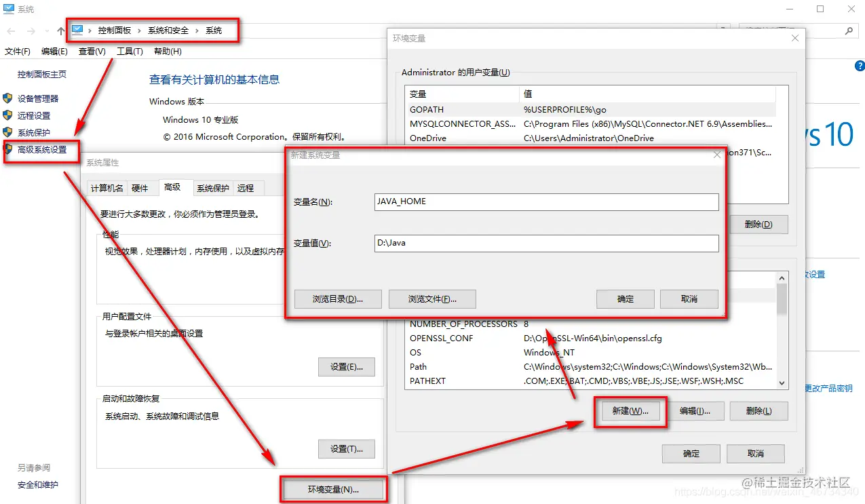Open the 工具(T) menu
Image resolution: width=865 pixels, height=504 pixels.
130,52
